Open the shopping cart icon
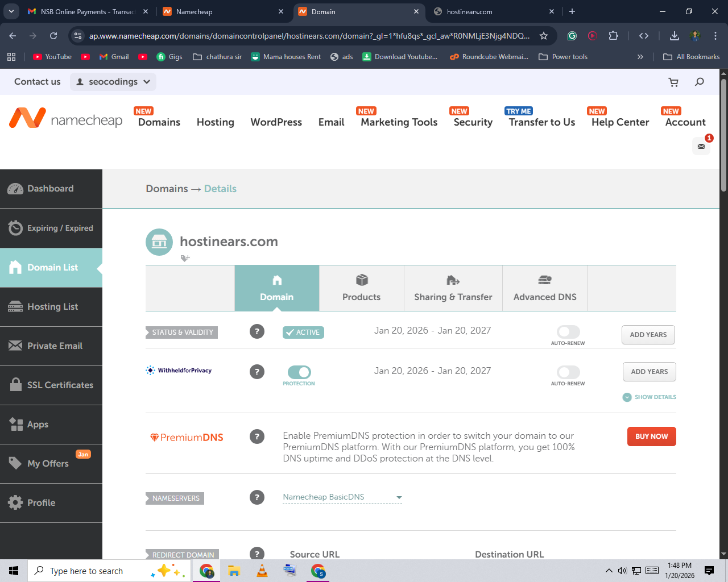This screenshot has height=582, width=728. coord(673,82)
